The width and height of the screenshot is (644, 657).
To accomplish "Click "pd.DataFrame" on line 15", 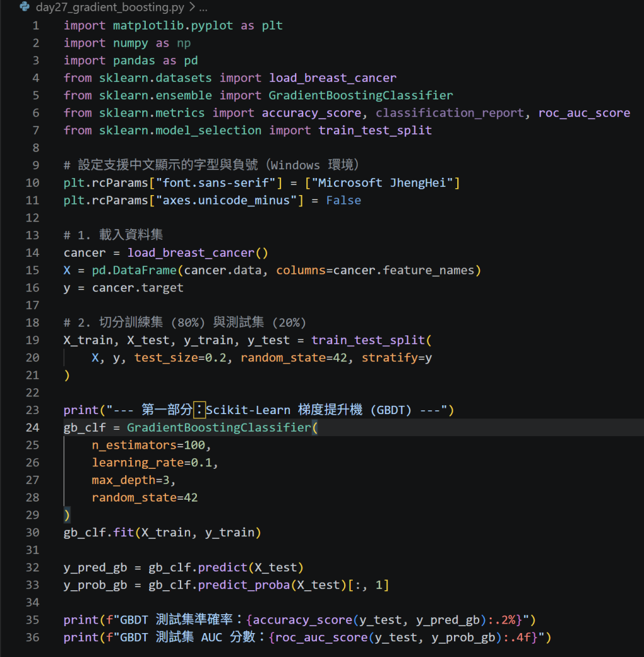I will point(134,271).
